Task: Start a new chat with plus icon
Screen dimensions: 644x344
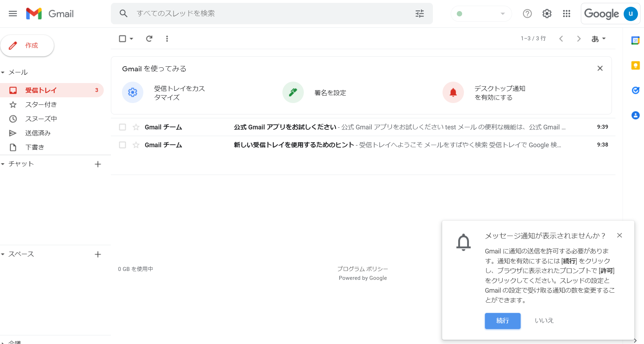Action: [98, 164]
